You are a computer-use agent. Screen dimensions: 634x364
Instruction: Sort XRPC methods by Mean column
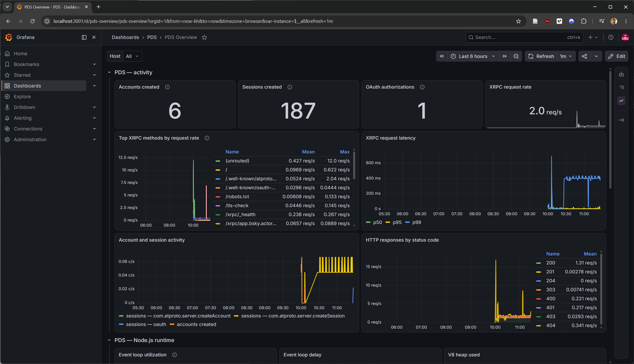tap(308, 152)
